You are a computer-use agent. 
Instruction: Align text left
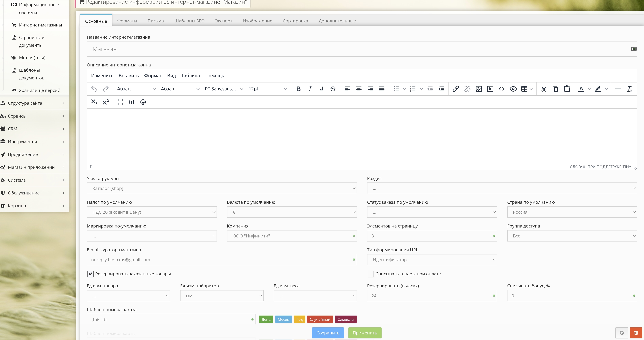(347, 89)
